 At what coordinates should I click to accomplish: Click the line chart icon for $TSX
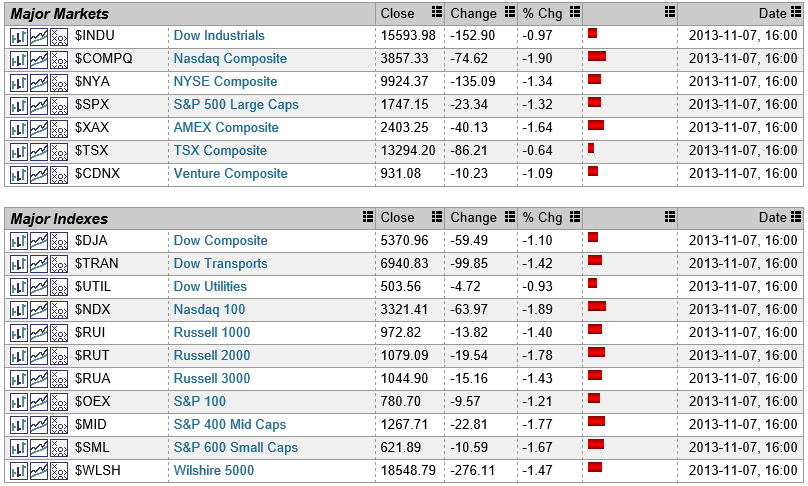39,151
